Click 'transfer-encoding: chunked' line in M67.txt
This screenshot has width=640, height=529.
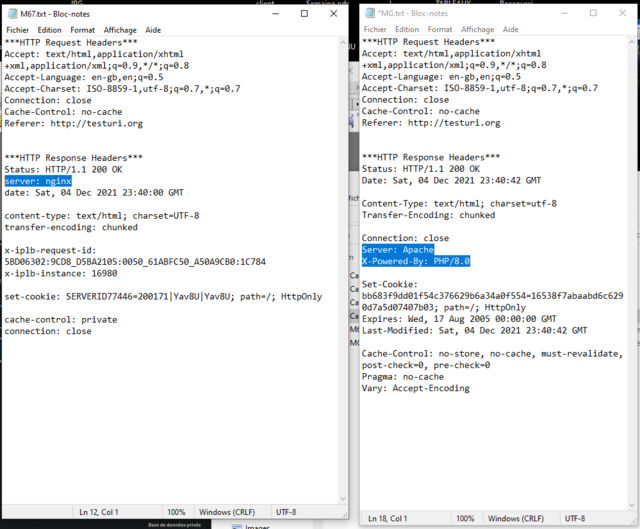[x=71, y=227]
